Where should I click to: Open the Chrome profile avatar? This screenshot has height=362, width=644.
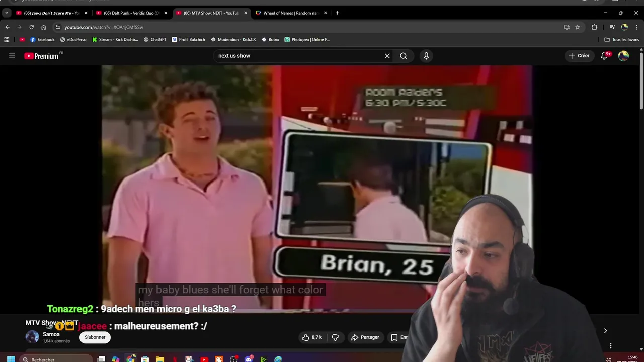(624, 27)
